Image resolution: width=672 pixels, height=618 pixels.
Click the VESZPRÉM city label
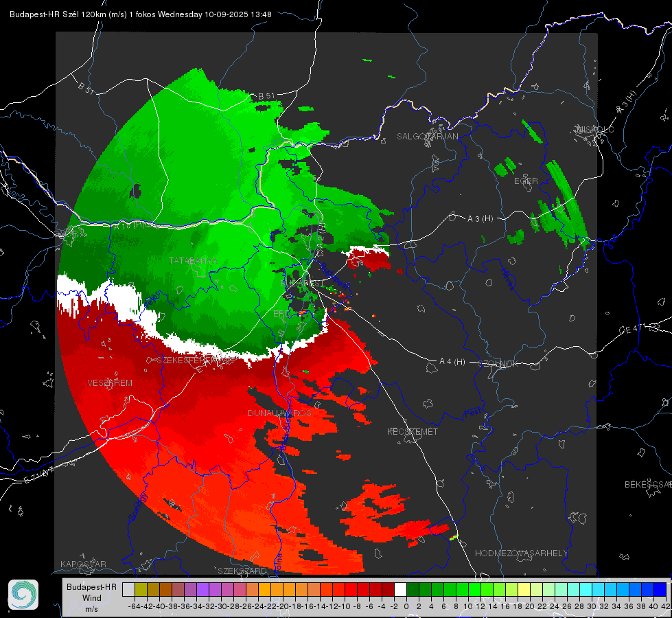coord(110,382)
